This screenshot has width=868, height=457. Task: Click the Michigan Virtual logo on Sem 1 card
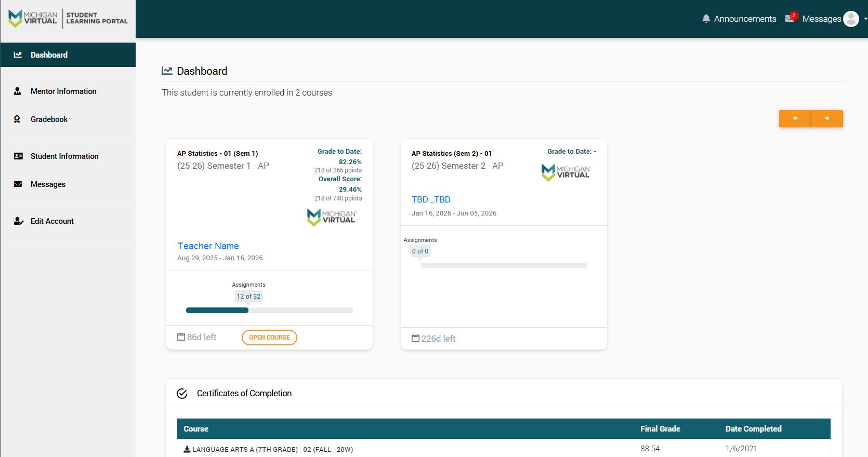click(332, 217)
